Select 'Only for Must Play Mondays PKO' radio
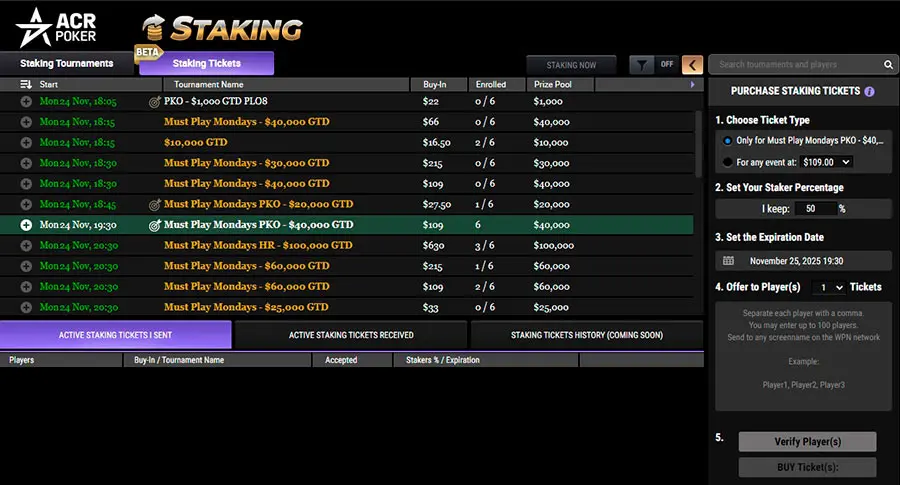This screenshot has height=485, width=900. click(x=727, y=141)
